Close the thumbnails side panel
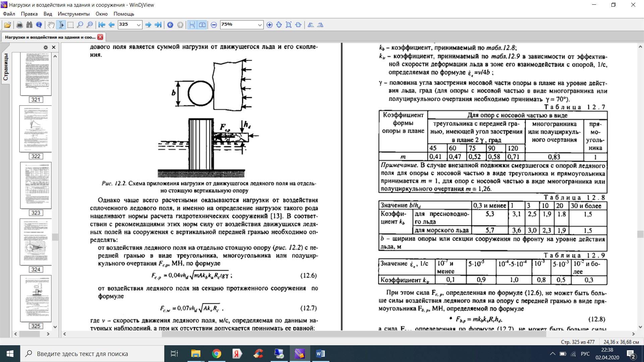 [54, 47]
